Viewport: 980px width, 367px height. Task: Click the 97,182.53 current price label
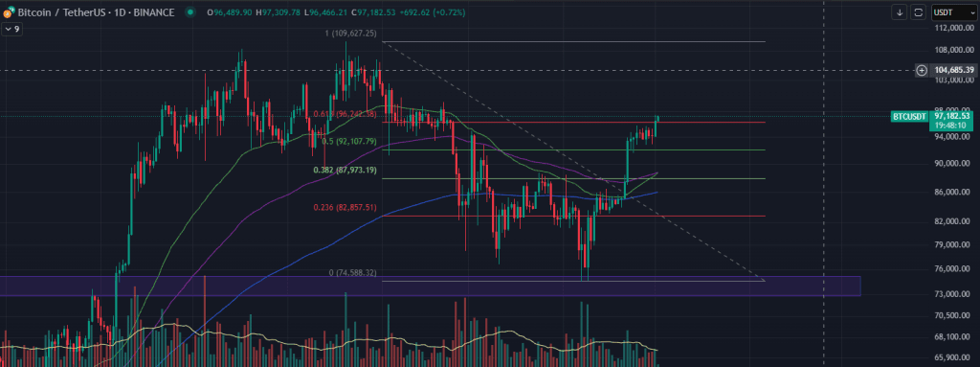[x=952, y=116]
